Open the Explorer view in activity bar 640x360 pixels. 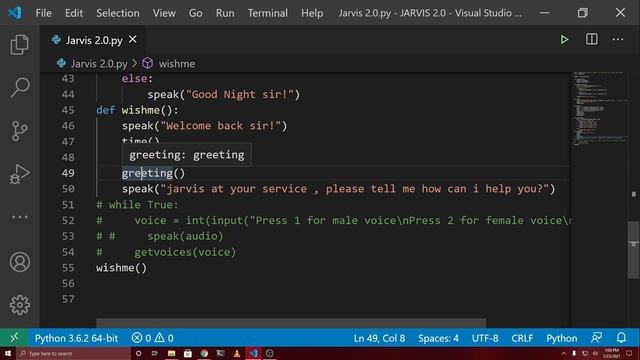click(x=19, y=44)
